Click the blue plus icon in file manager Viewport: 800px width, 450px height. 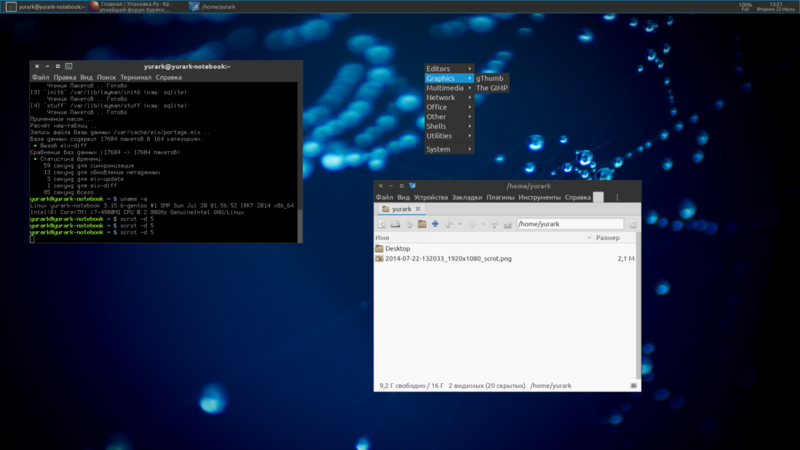pyautogui.click(x=435, y=224)
